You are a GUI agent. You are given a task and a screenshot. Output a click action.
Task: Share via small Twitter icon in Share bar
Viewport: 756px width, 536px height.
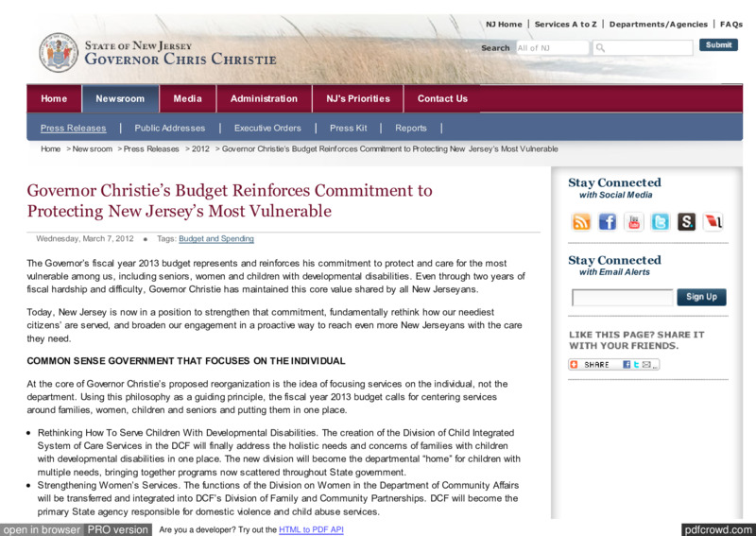pos(636,365)
